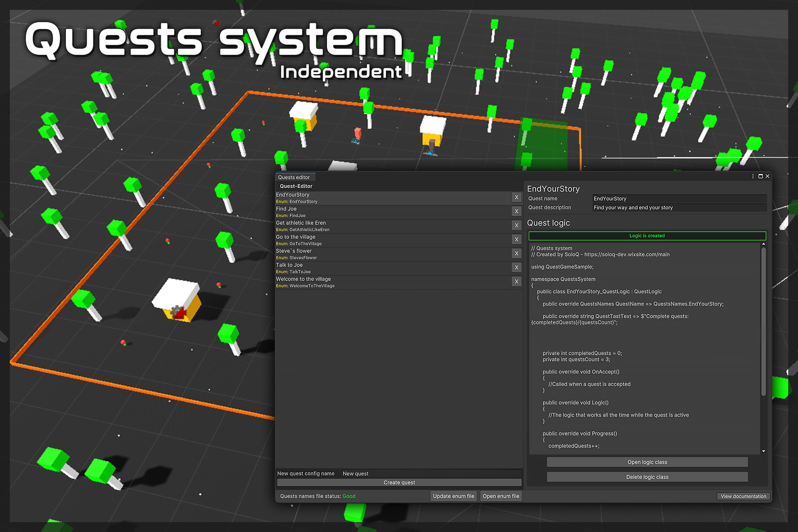
Task: Open the enum file
Action: pyautogui.click(x=501, y=496)
